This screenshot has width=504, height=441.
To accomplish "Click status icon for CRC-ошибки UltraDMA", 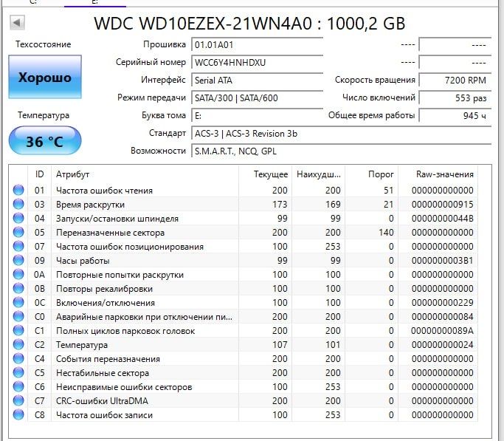I will point(18,400).
